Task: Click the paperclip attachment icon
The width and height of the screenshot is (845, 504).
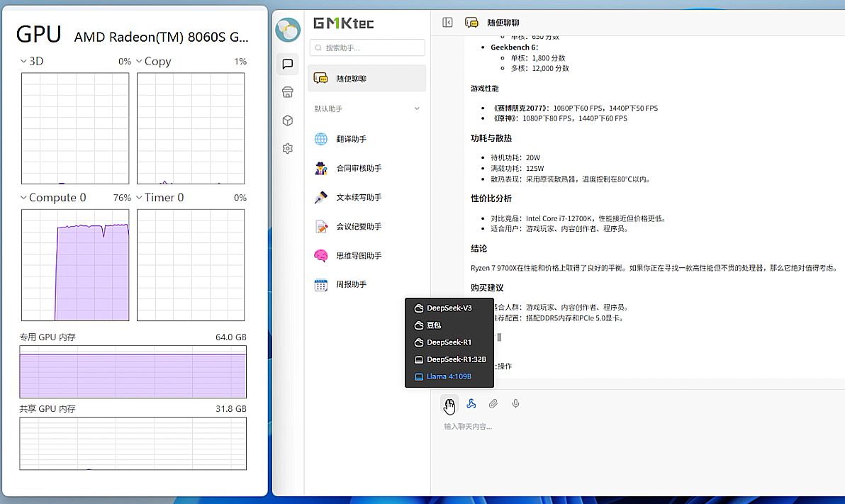Action: click(493, 404)
